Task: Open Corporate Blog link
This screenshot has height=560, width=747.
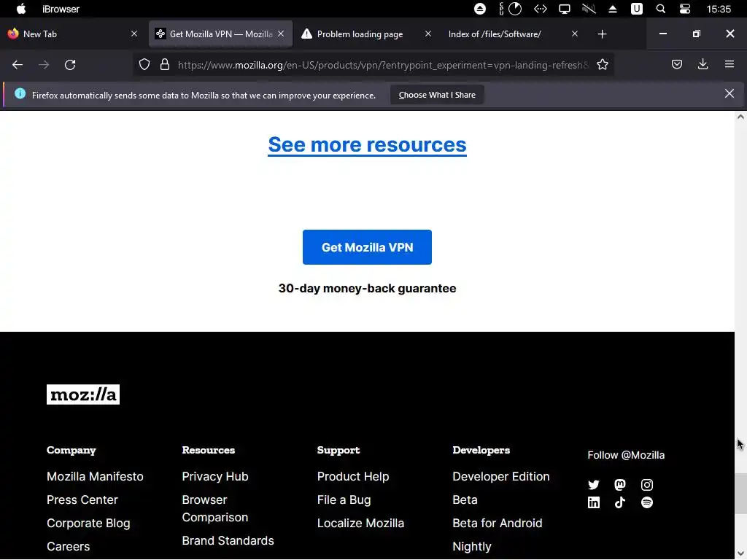Action: pos(88,523)
